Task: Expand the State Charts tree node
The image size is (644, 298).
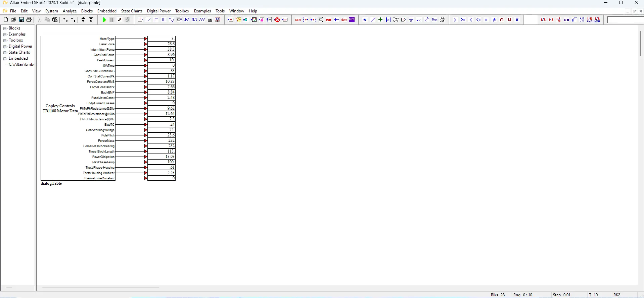Action: (x=5, y=53)
